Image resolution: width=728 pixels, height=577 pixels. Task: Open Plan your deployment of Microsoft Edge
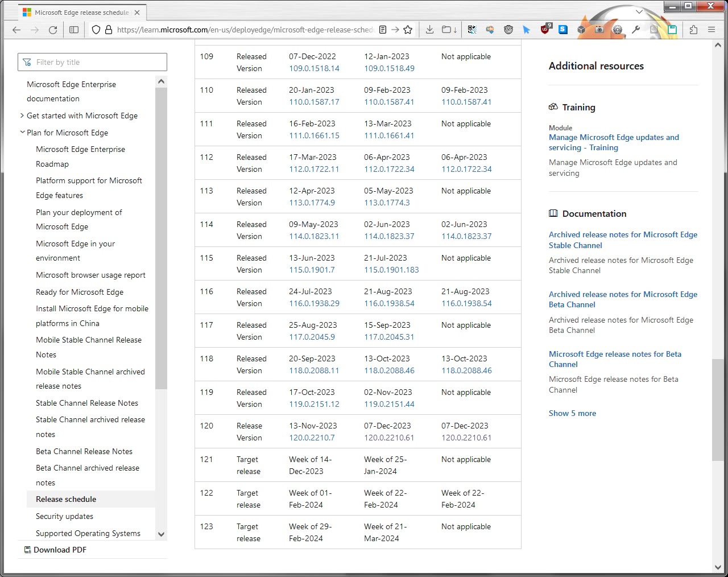[78, 220]
